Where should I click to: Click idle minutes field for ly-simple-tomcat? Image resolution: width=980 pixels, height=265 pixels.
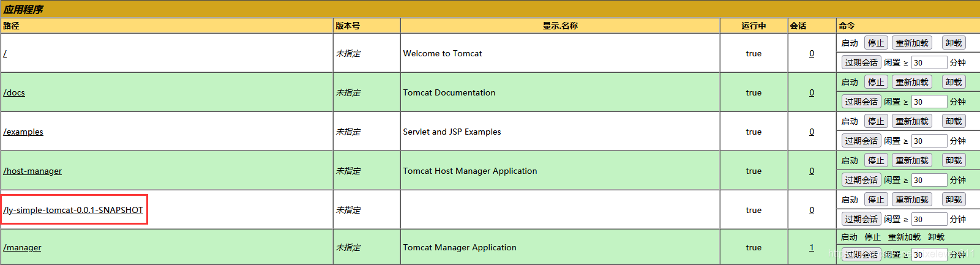click(x=929, y=219)
